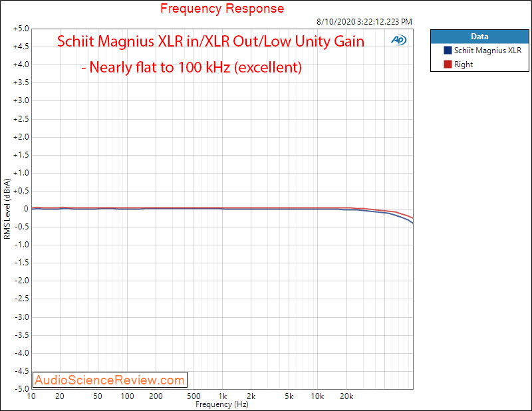The height and width of the screenshot is (411, 532).
Task: Click the 200 x-axis tick label
Action: pyautogui.click(x=156, y=396)
